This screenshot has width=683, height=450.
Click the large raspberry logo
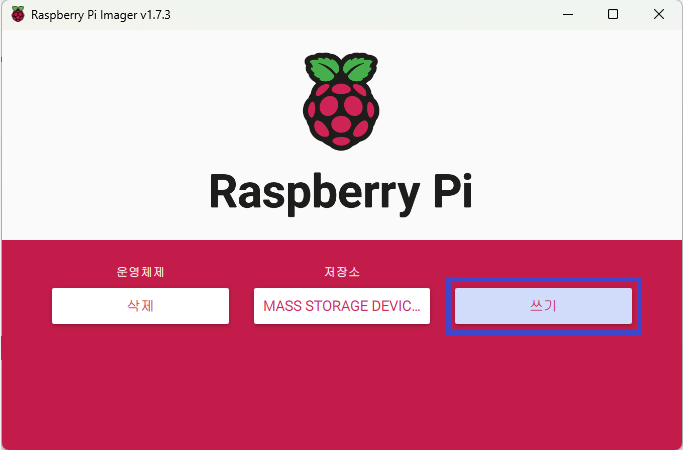click(x=341, y=102)
